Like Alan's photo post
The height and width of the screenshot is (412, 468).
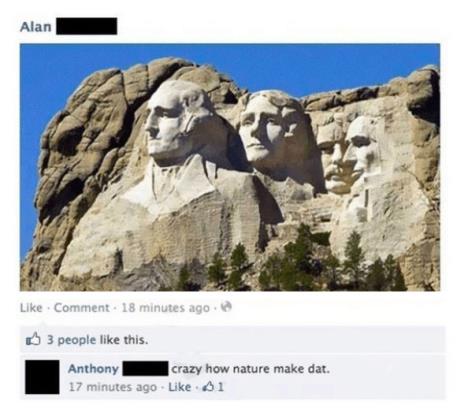31,307
